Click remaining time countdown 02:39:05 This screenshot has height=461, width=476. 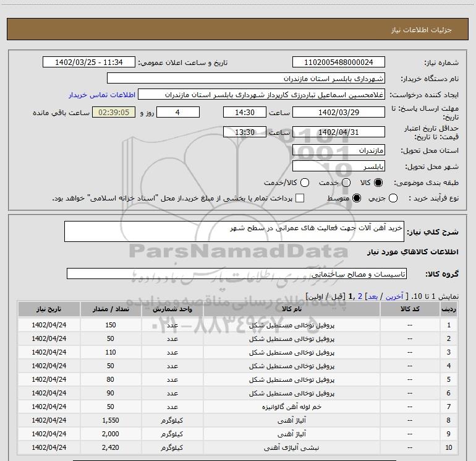(x=114, y=112)
